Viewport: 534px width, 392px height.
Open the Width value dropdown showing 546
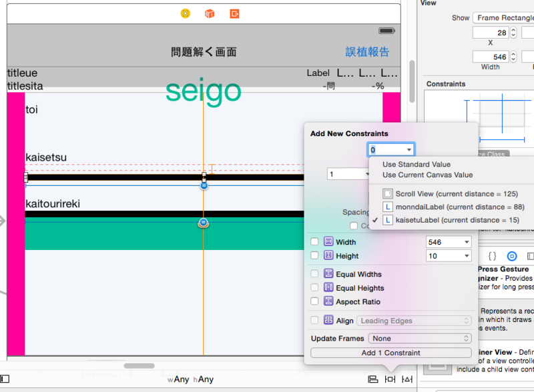[467, 242]
